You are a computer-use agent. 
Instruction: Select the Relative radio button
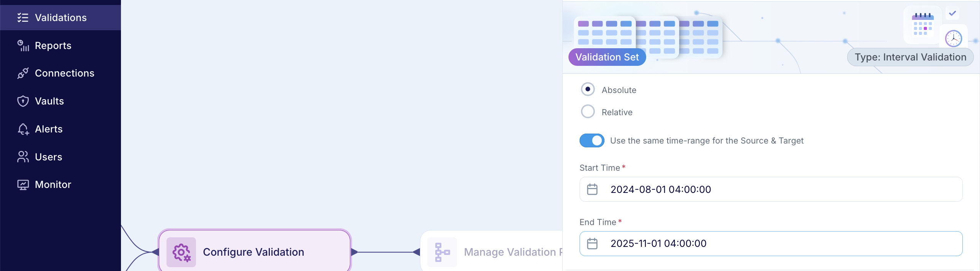587,111
